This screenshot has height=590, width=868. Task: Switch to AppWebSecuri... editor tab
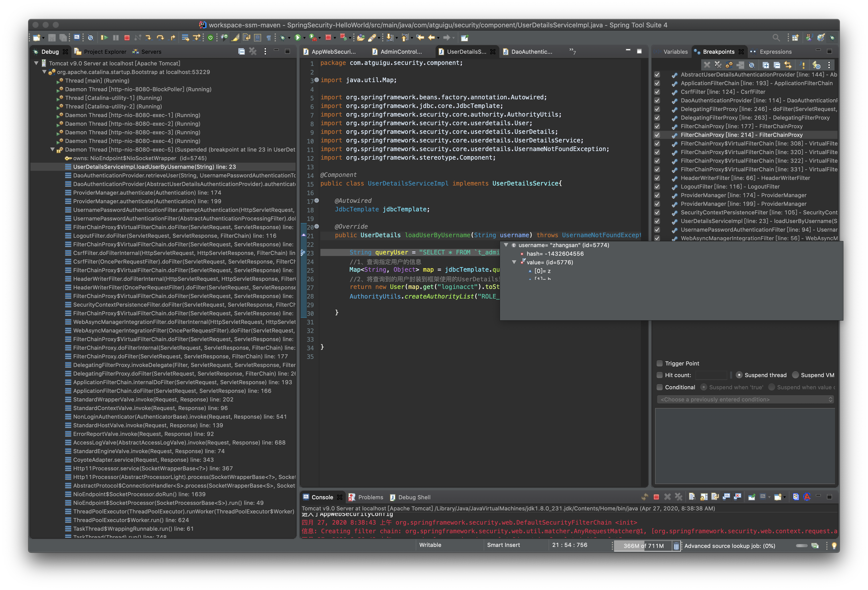coord(329,51)
